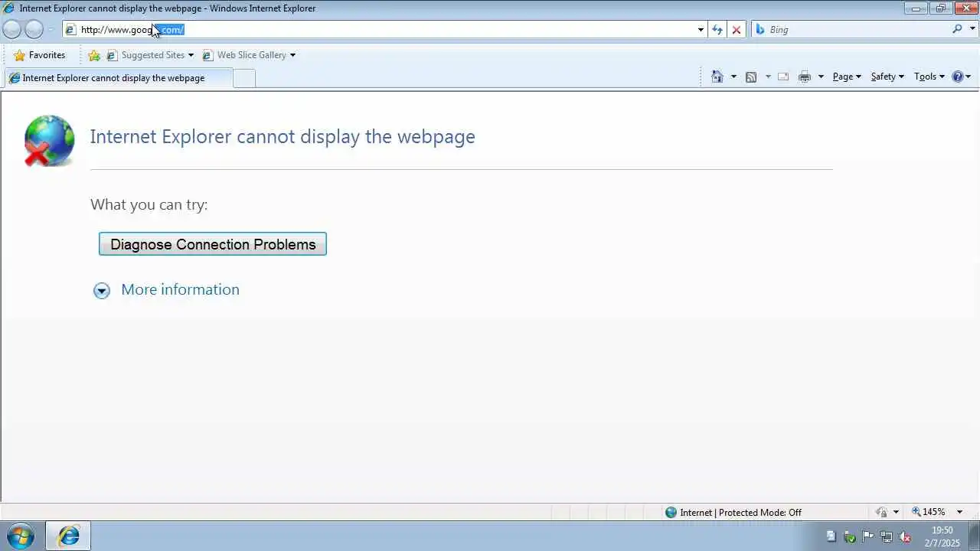Click the RSS feeds icon

(751, 77)
